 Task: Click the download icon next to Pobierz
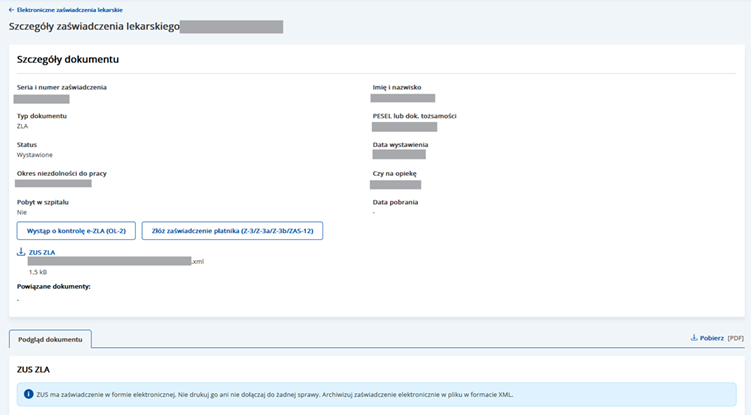pos(694,338)
